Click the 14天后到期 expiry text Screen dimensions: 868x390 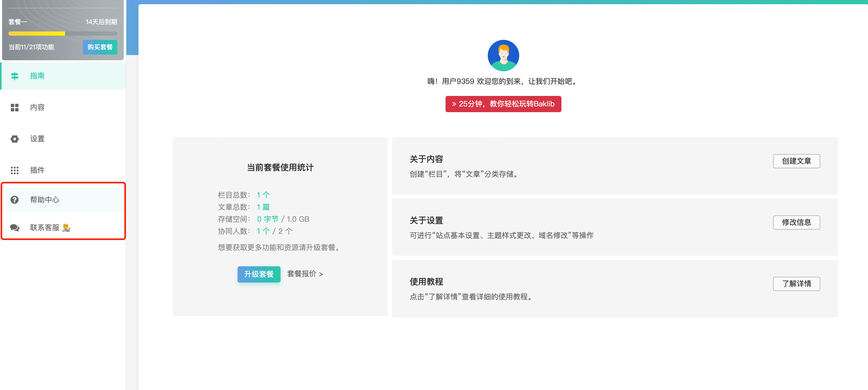pyautogui.click(x=101, y=22)
